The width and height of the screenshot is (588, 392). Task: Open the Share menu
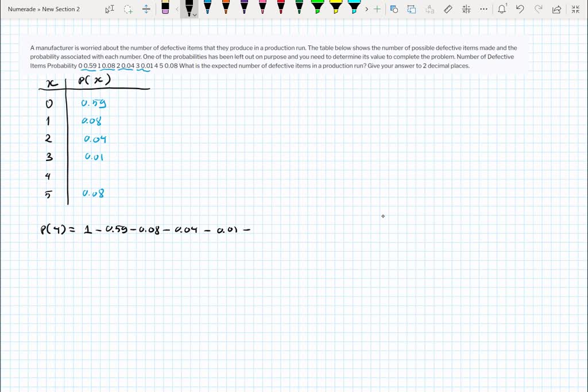tap(556, 9)
